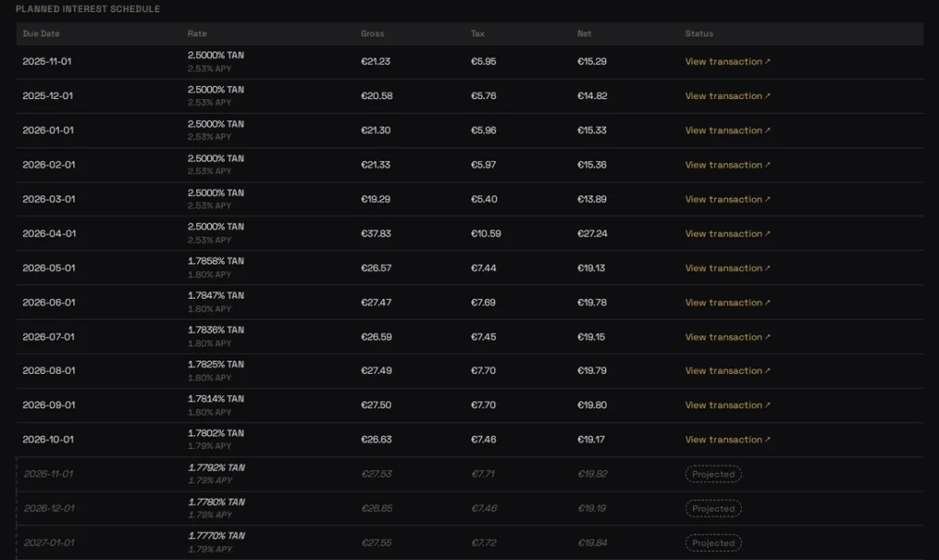Click the Rate column header
939x560 pixels.
(197, 34)
